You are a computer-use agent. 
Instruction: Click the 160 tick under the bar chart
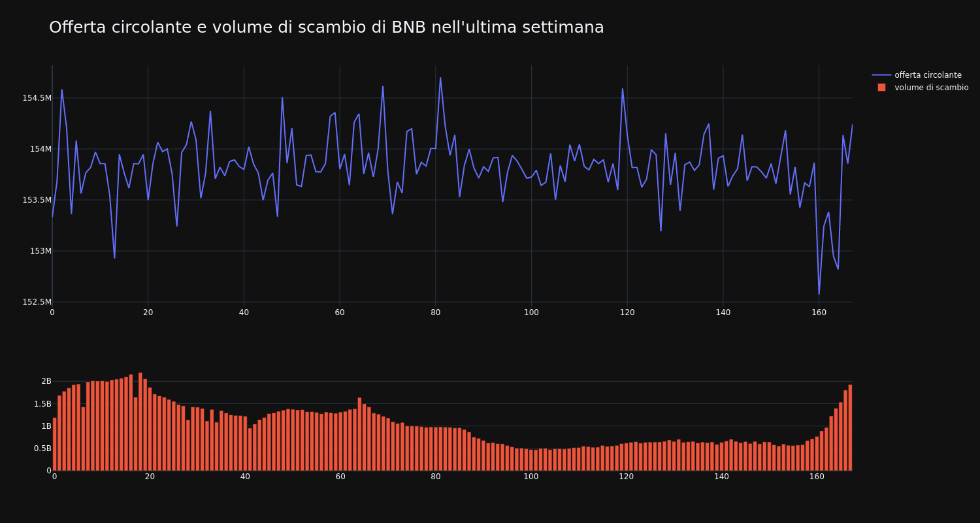(817, 477)
